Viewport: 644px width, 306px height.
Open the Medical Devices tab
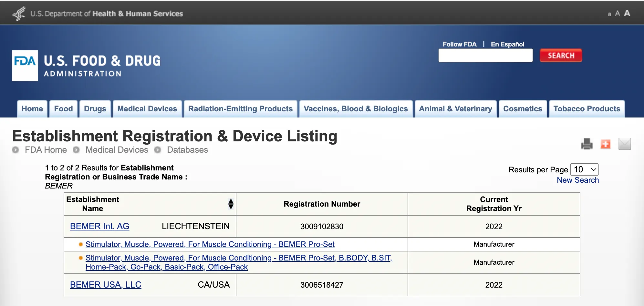(147, 109)
